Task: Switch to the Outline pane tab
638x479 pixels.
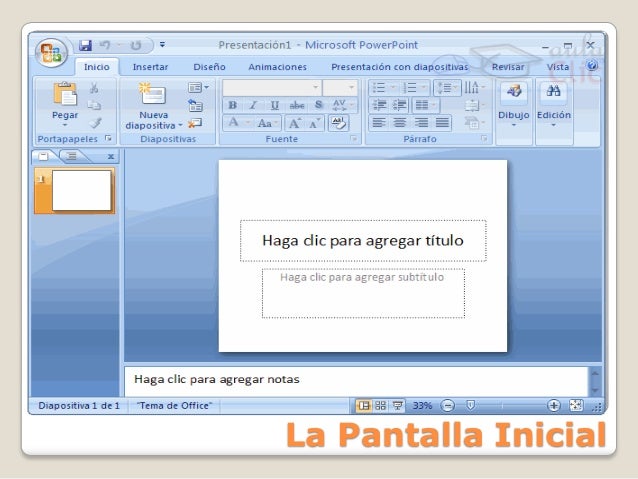Action: pyautogui.click(x=72, y=156)
